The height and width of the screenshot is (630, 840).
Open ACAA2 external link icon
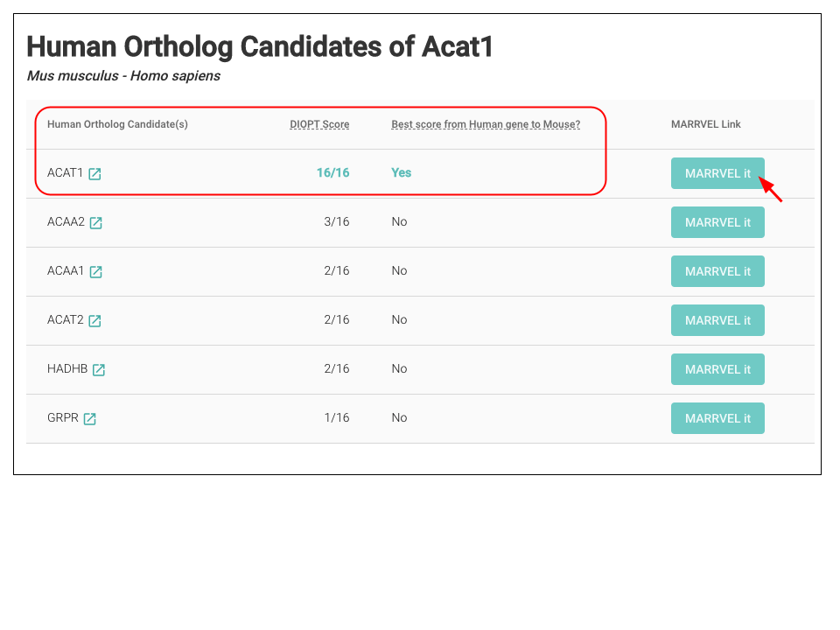pyautogui.click(x=96, y=223)
